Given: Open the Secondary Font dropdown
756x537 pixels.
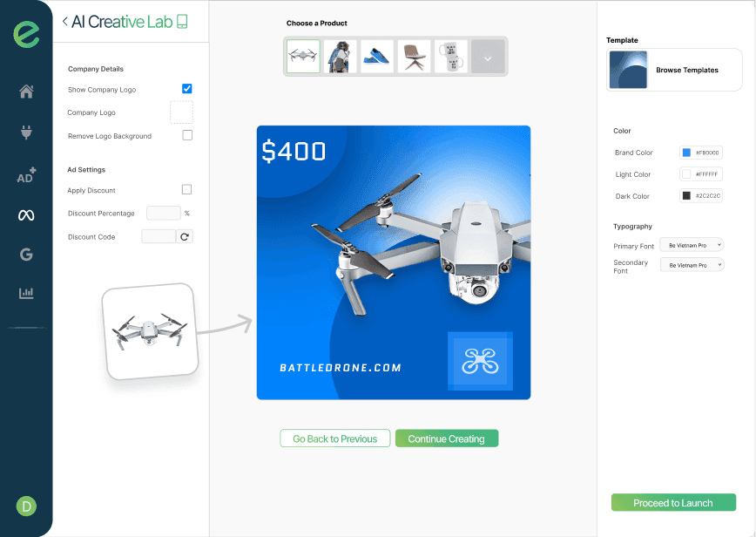Looking at the screenshot, I should [x=692, y=265].
